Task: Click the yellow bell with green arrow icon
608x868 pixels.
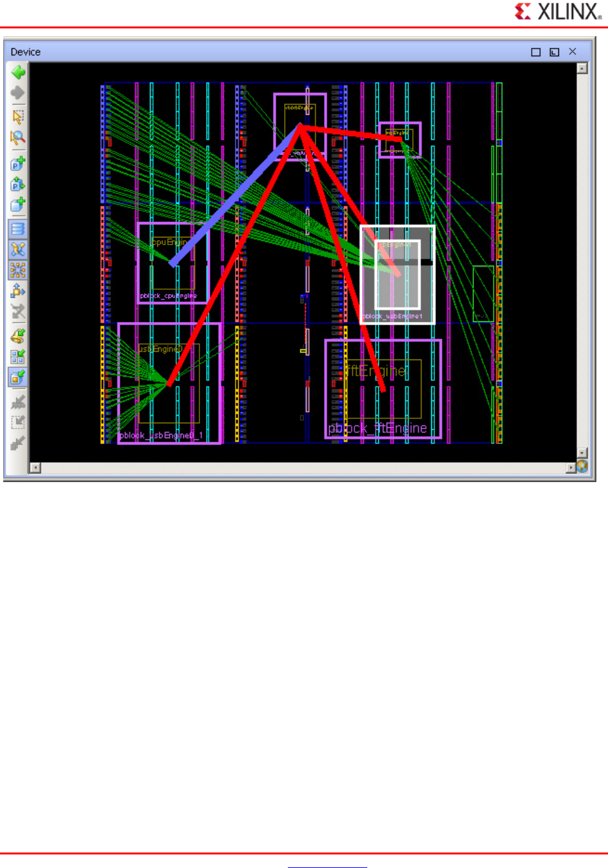Action: click(18, 336)
